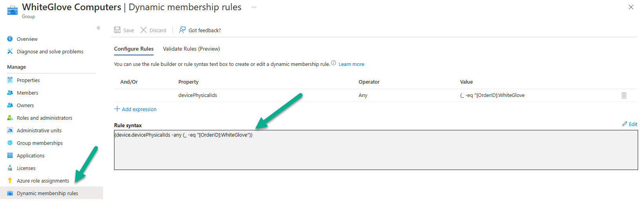Click the WhiteGlove Computers group briefcase icon
This screenshot has height=201, width=644.
click(13, 11)
